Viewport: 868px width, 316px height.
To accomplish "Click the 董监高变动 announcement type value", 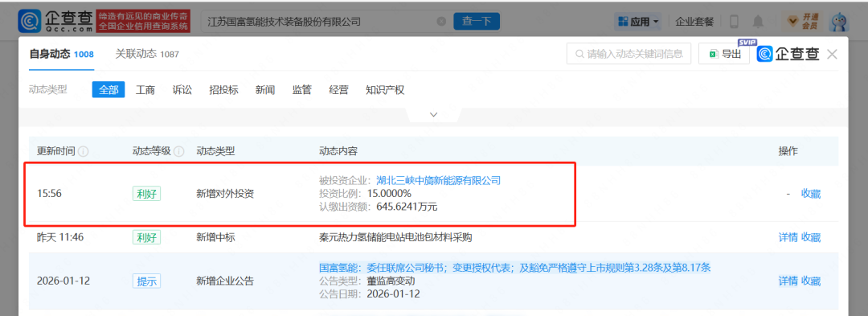I will click(391, 281).
